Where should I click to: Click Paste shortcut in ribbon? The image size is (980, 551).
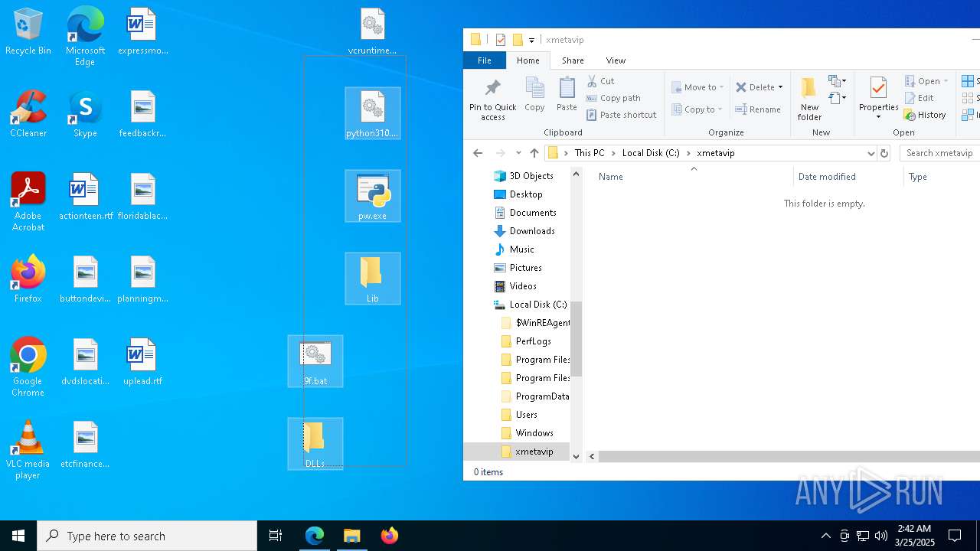click(621, 115)
